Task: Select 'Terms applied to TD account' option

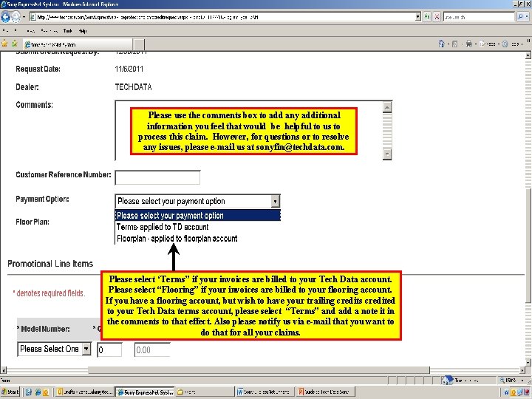Action: pos(163,227)
